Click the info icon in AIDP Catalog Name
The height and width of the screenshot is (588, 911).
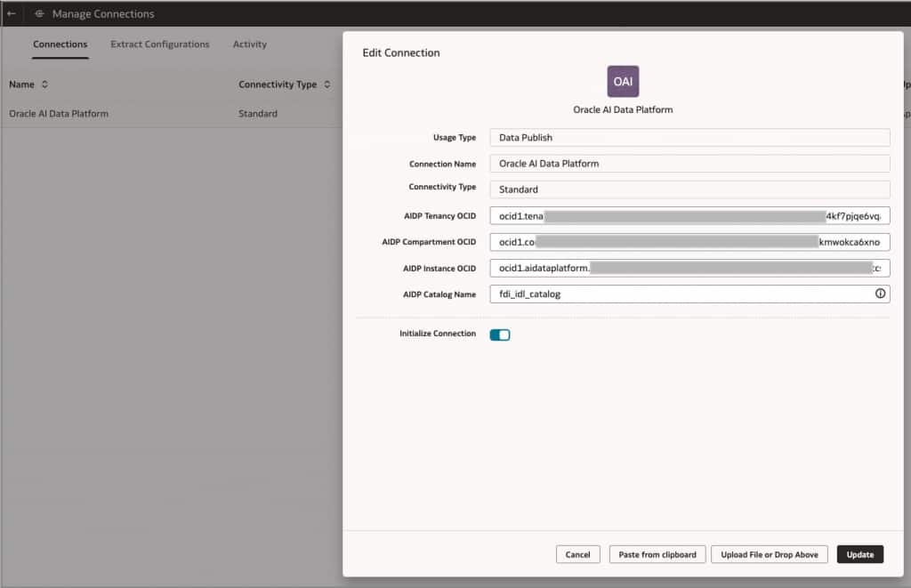(x=880, y=294)
